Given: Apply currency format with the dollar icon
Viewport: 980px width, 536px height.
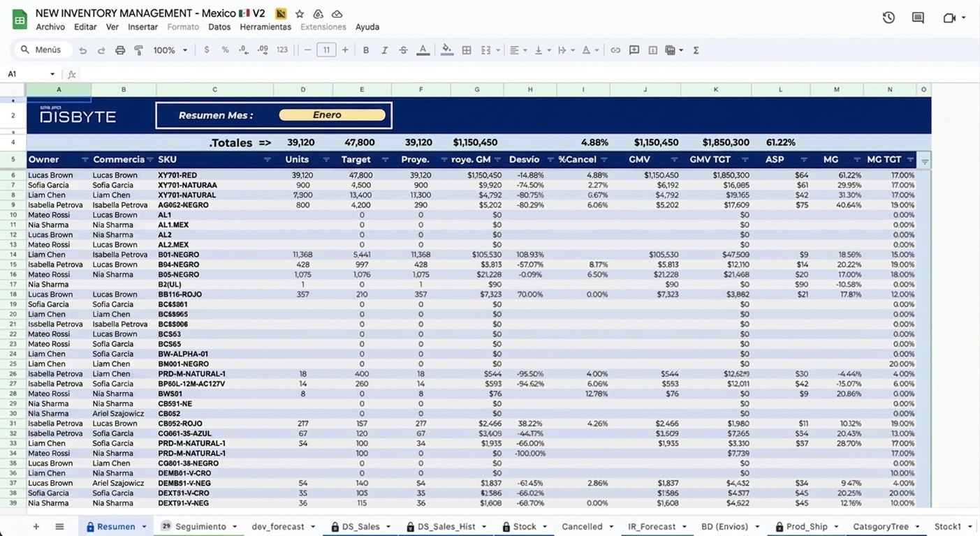Looking at the screenshot, I should (207, 50).
